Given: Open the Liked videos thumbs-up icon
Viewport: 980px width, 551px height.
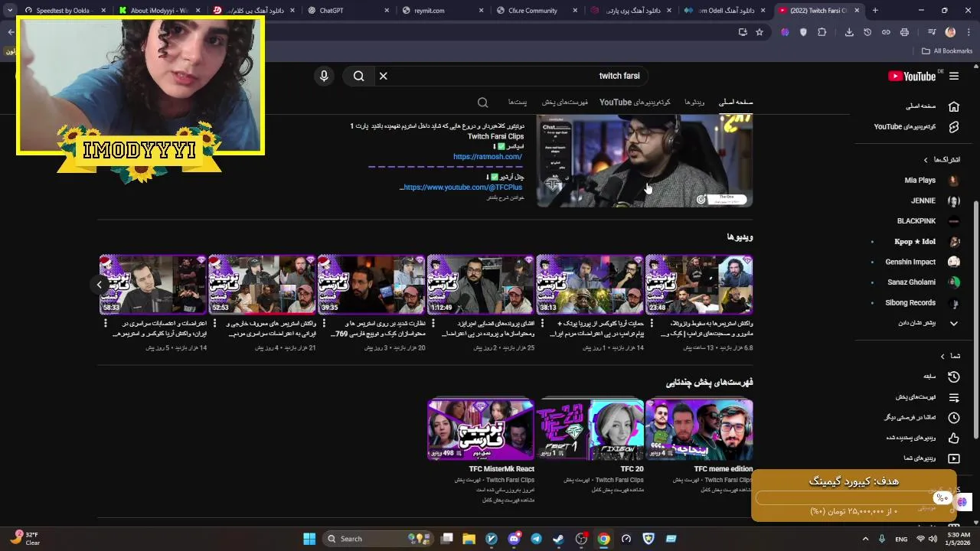Looking at the screenshot, I should (x=954, y=439).
